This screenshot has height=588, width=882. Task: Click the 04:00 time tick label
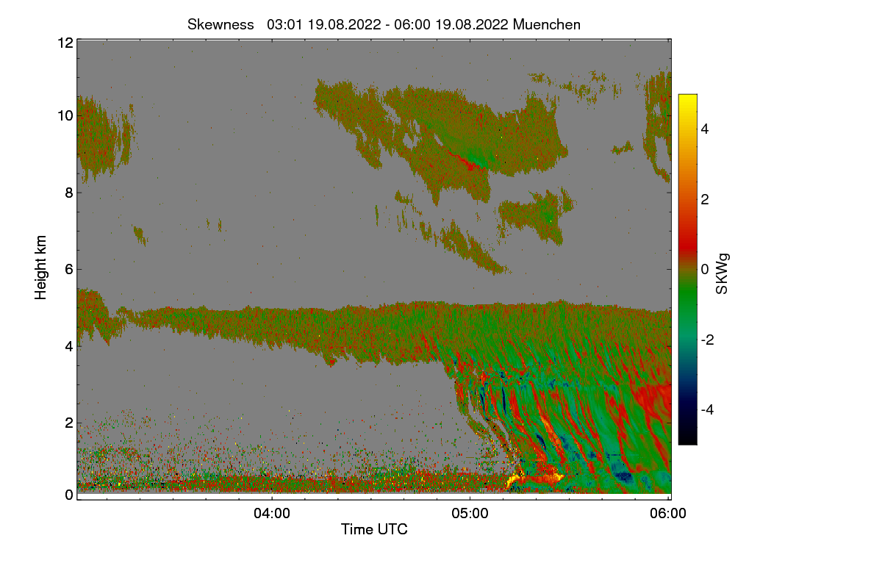pyautogui.click(x=272, y=514)
